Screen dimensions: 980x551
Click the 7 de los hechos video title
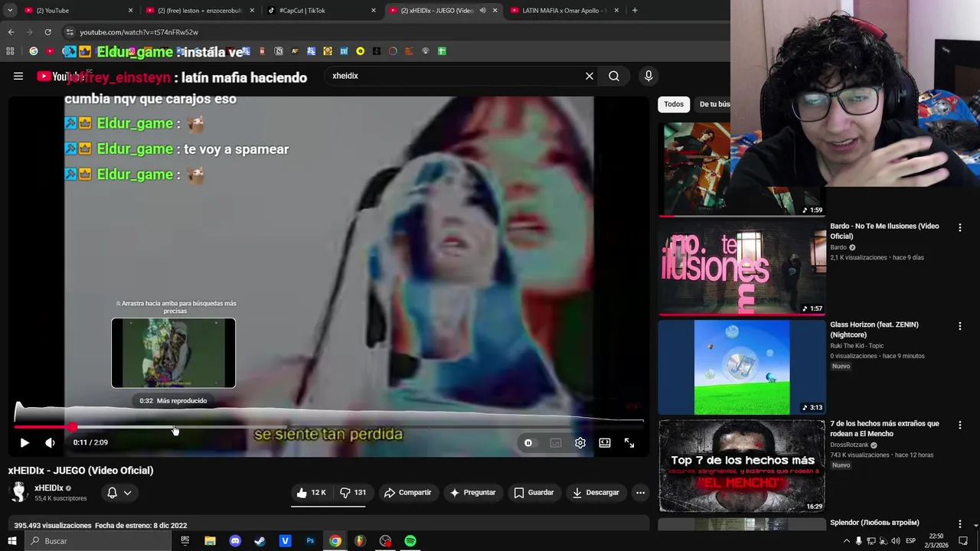(884, 429)
